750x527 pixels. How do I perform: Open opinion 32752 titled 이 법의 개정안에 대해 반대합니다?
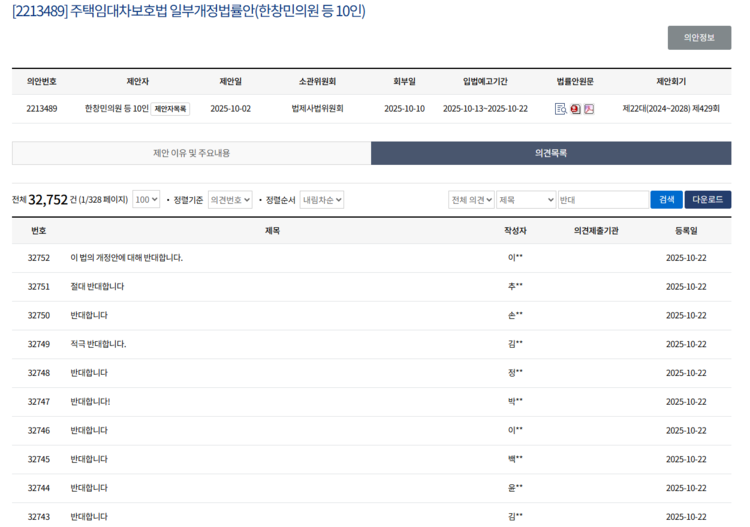coord(127,258)
